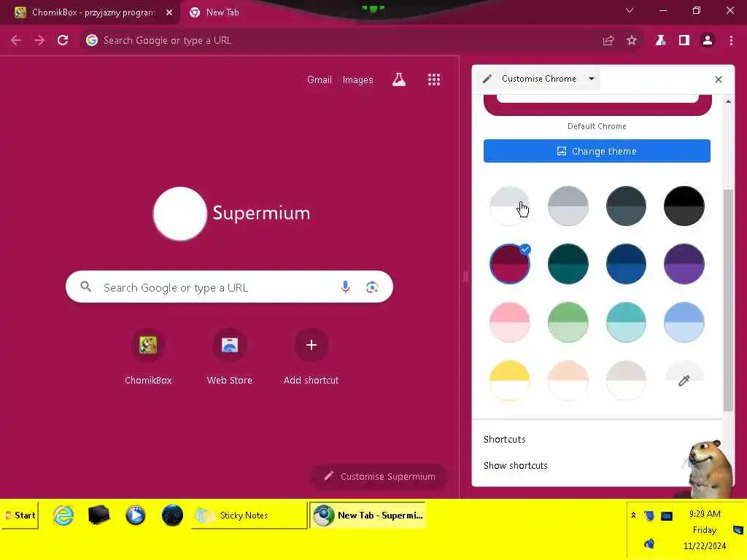This screenshot has width=747, height=560.
Task: Toggle the side panel icon in toolbar
Action: [684, 41]
